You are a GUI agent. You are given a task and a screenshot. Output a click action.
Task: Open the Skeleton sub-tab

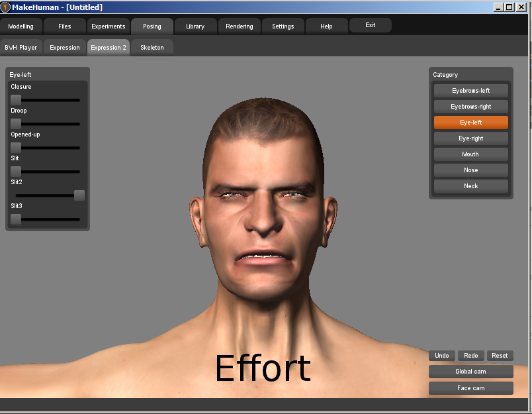(152, 47)
